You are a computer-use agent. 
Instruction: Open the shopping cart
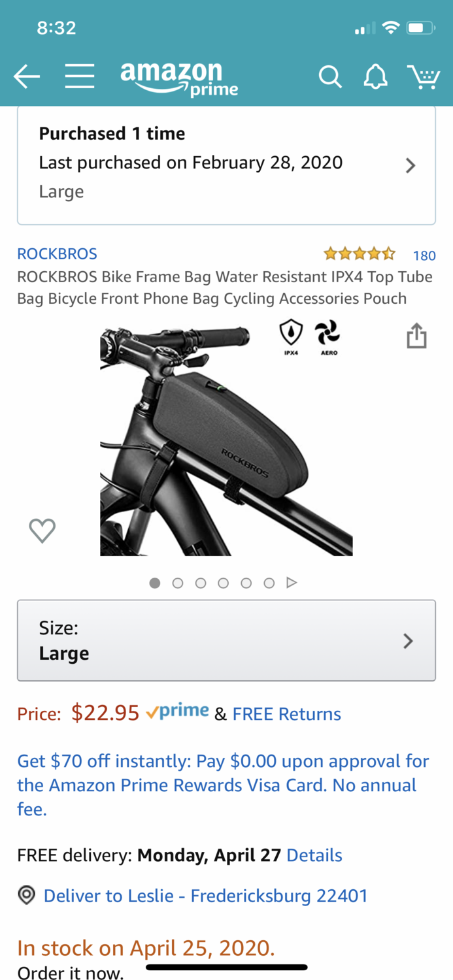pos(423,77)
